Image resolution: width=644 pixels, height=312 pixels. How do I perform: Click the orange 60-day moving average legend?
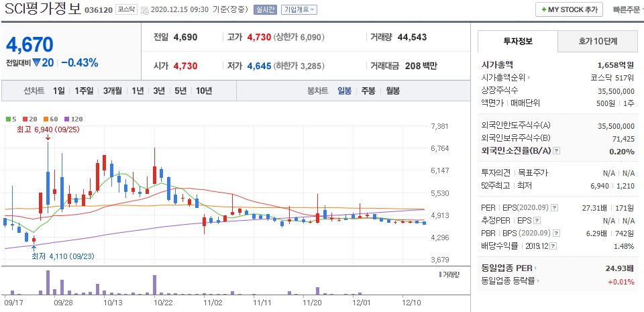coord(51,119)
